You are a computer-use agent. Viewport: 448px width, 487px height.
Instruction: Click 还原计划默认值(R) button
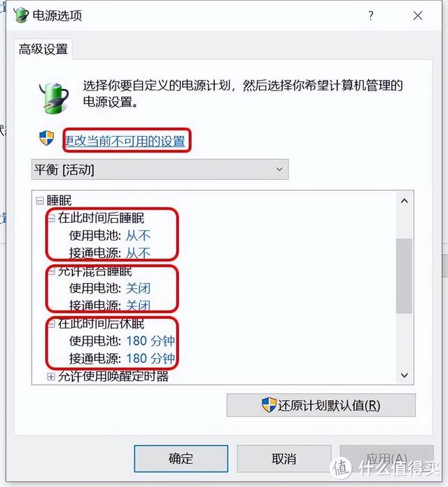pyautogui.click(x=321, y=405)
